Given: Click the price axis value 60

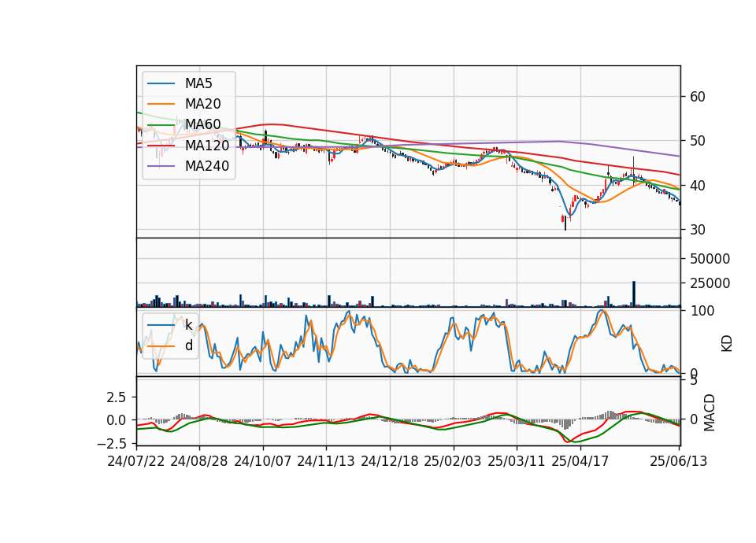Looking at the screenshot, I should pos(697,97).
